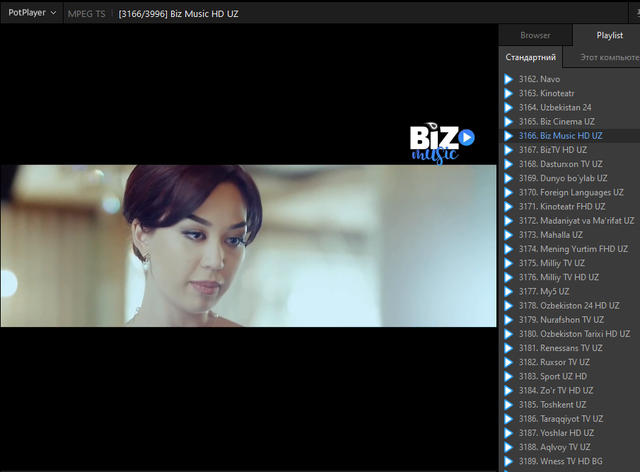The image size is (640, 472).
Task: Select playlist entry 3185. Toshkent UZ
Action: pyautogui.click(x=570, y=405)
